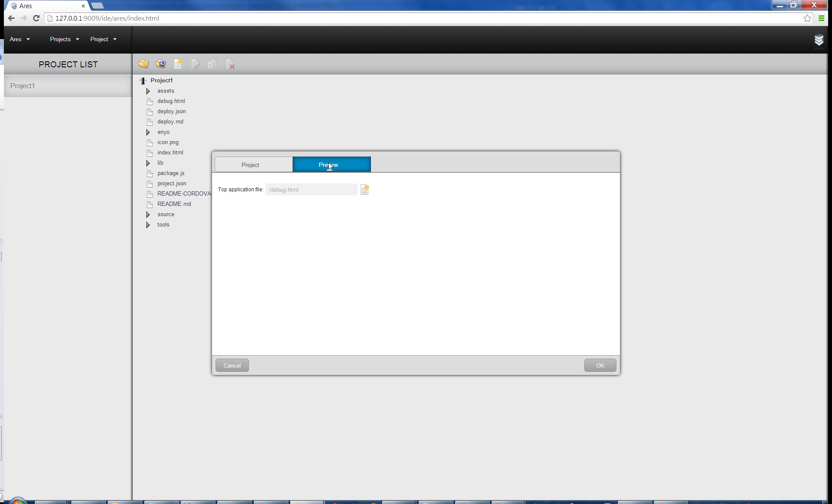Image resolution: width=832 pixels, height=504 pixels.
Task: Click the deploy.json file icon
Action: 150,112
